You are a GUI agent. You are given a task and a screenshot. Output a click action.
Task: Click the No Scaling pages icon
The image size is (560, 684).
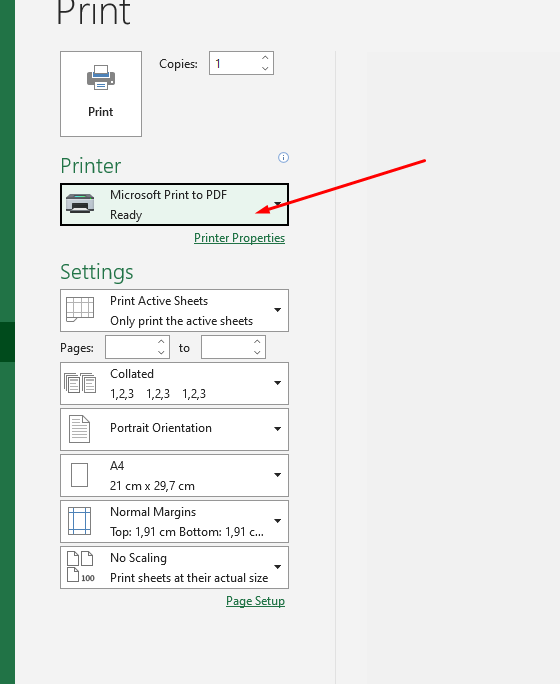(80, 567)
